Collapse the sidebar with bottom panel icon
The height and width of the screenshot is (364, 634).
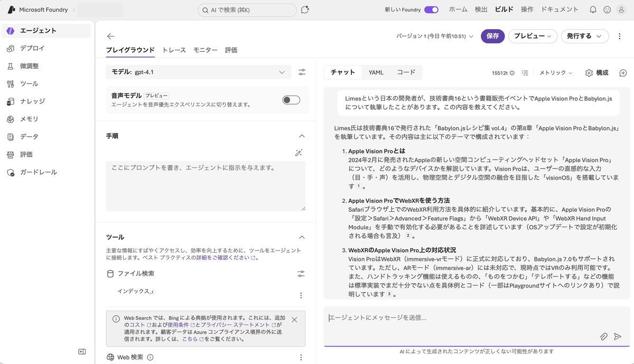(82, 352)
